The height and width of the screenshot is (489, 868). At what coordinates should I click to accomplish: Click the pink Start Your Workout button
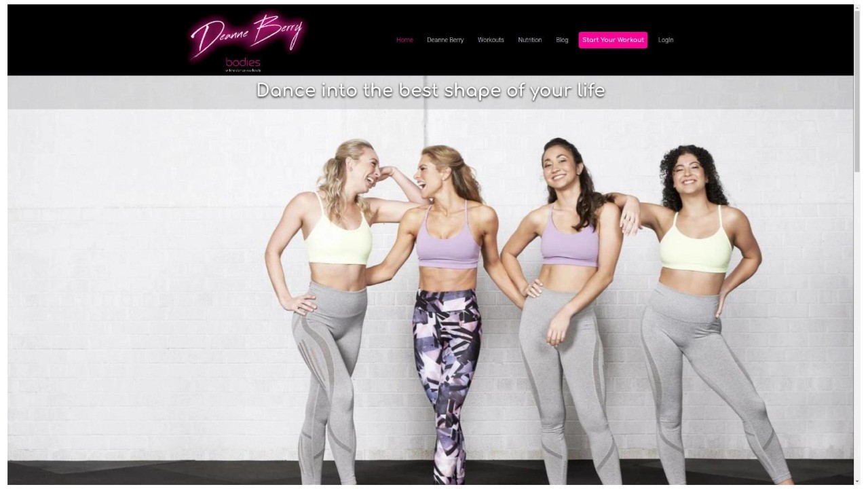point(613,40)
